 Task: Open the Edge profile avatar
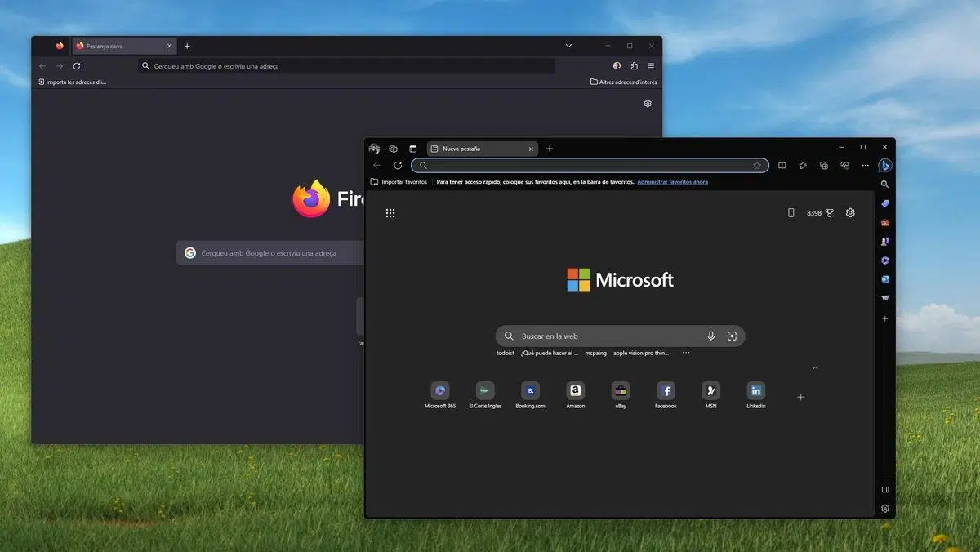click(374, 149)
